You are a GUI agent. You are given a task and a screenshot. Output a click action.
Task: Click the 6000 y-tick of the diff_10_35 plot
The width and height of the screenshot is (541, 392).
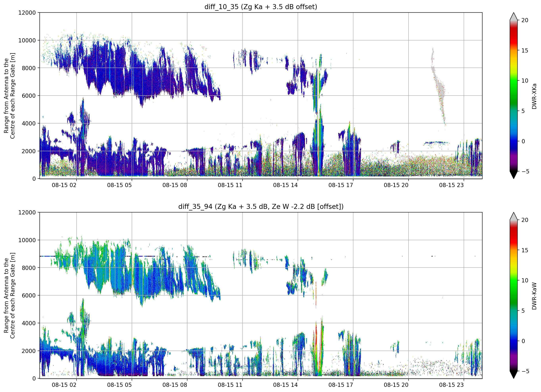(x=29, y=96)
